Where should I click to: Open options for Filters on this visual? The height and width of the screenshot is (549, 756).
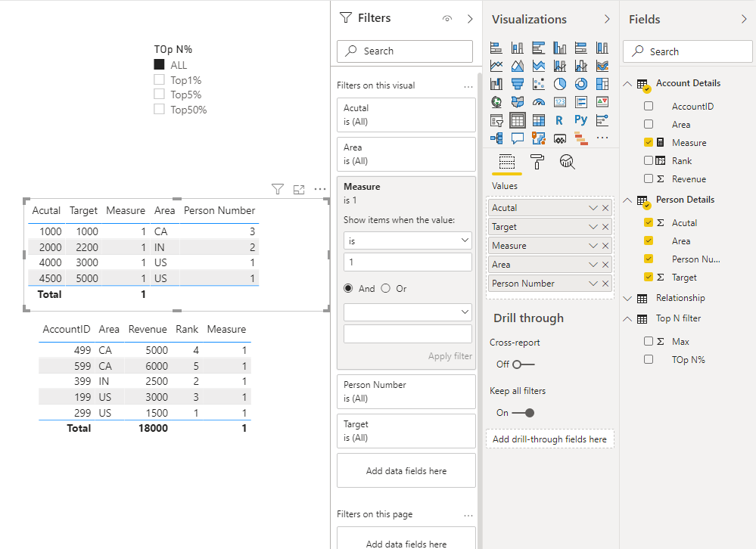point(468,86)
